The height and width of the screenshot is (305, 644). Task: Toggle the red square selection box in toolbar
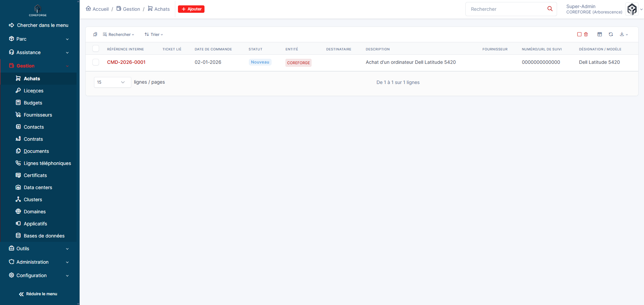click(x=579, y=34)
